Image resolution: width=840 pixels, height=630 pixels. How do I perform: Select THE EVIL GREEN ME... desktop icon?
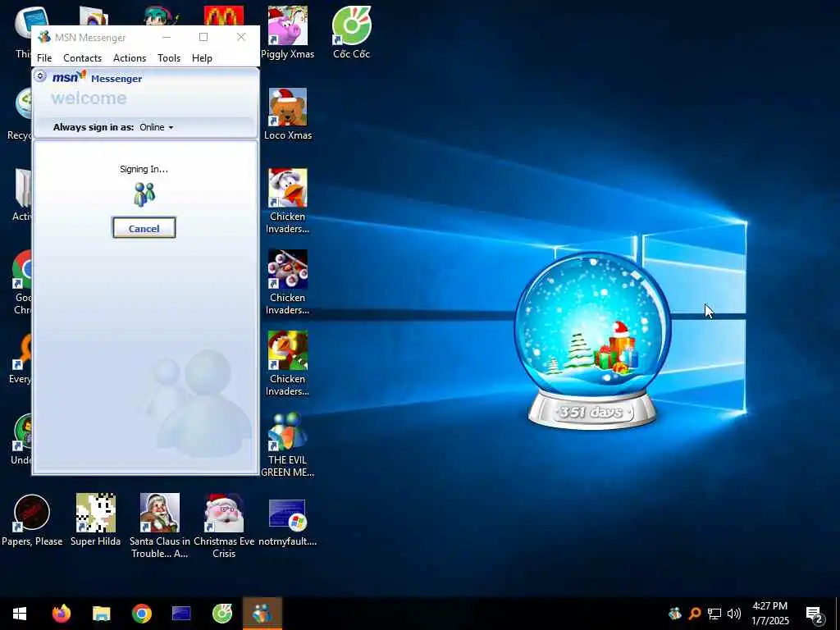[288, 445]
